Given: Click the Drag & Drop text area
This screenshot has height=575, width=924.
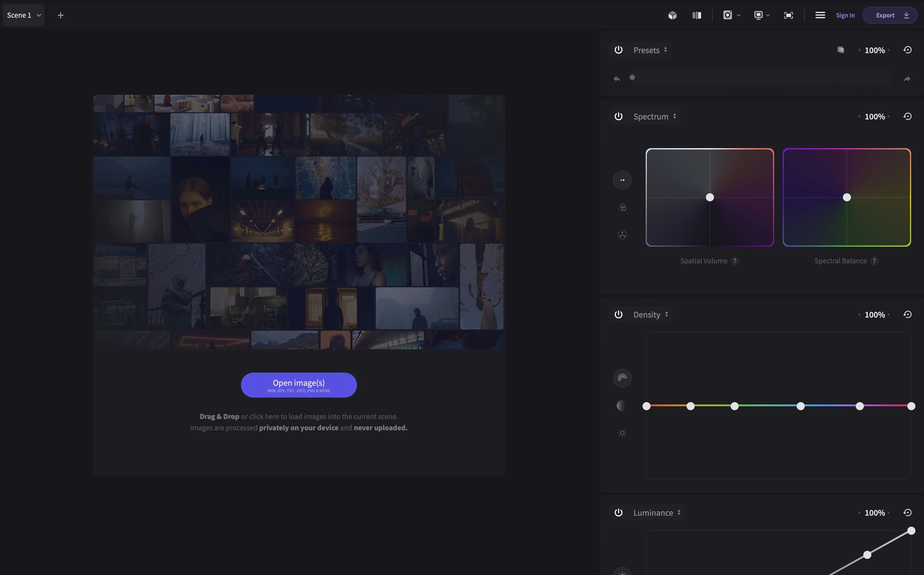Looking at the screenshot, I should (x=299, y=422).
